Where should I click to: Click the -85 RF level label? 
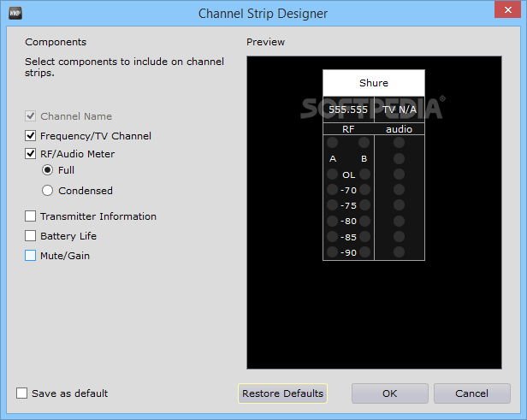348,237
